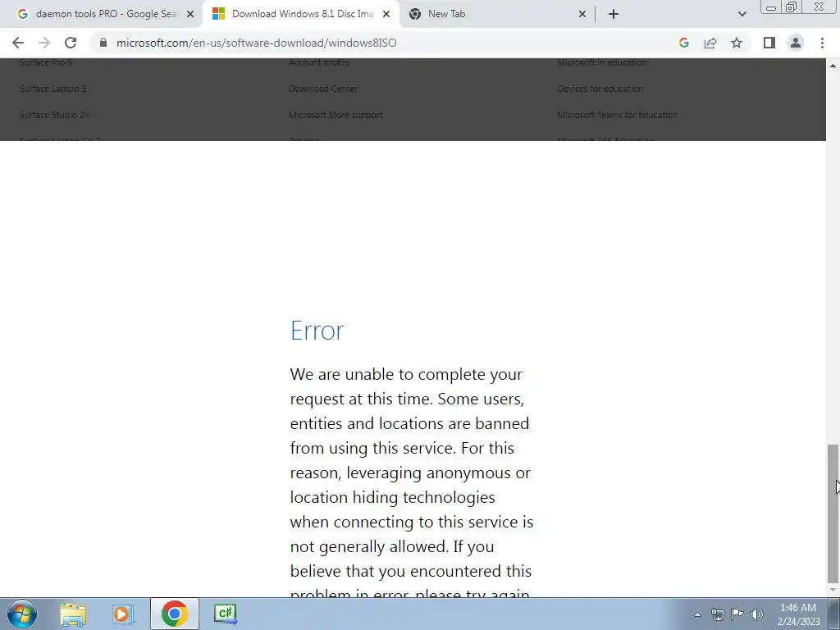Open the Account profile link
The image size is (840, 630).
pos(319,62)
